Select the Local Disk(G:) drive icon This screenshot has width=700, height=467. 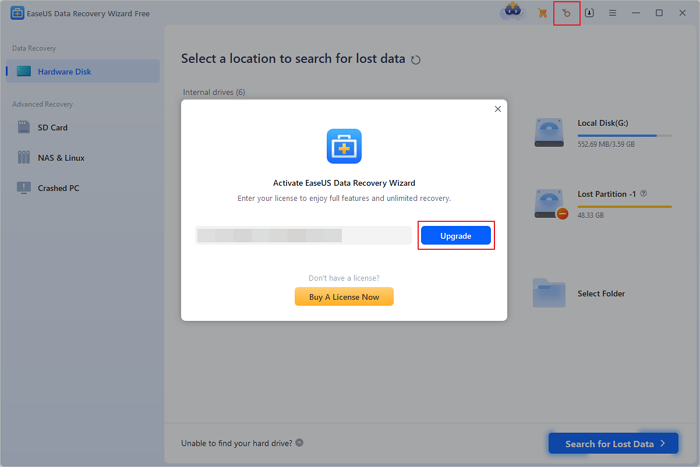549,133
